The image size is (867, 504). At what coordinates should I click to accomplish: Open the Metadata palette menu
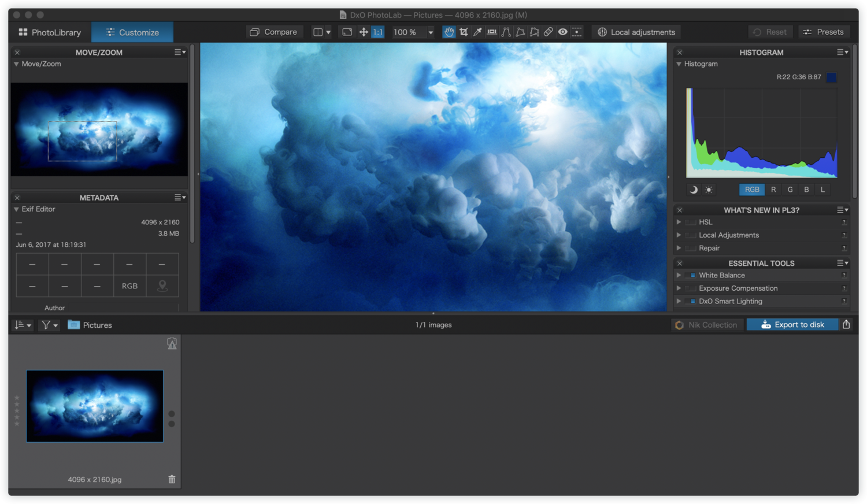(180, 198)
